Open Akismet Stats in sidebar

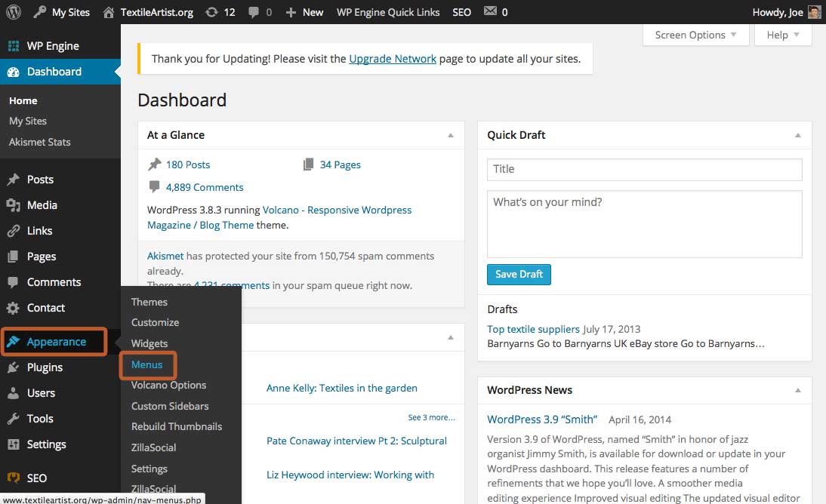coord(39,142)
